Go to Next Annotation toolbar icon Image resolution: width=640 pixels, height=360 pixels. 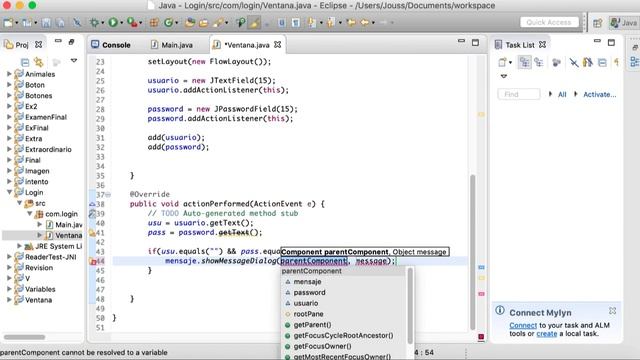312,23
